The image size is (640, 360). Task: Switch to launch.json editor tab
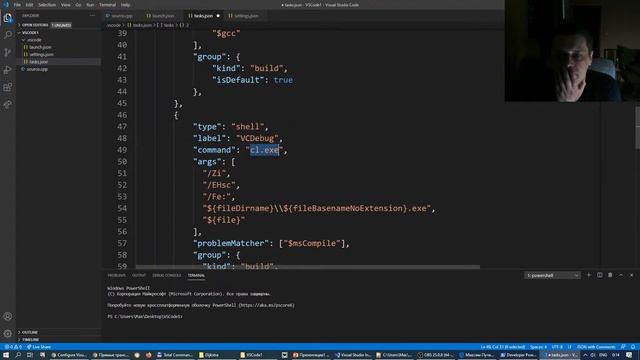[x=161, y=16]
